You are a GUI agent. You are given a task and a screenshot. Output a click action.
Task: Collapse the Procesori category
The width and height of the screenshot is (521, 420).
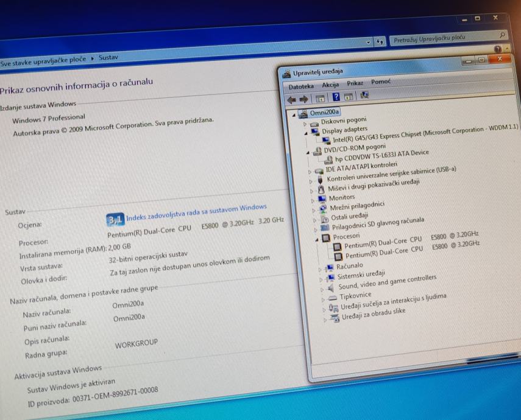(x=317, y=239)
